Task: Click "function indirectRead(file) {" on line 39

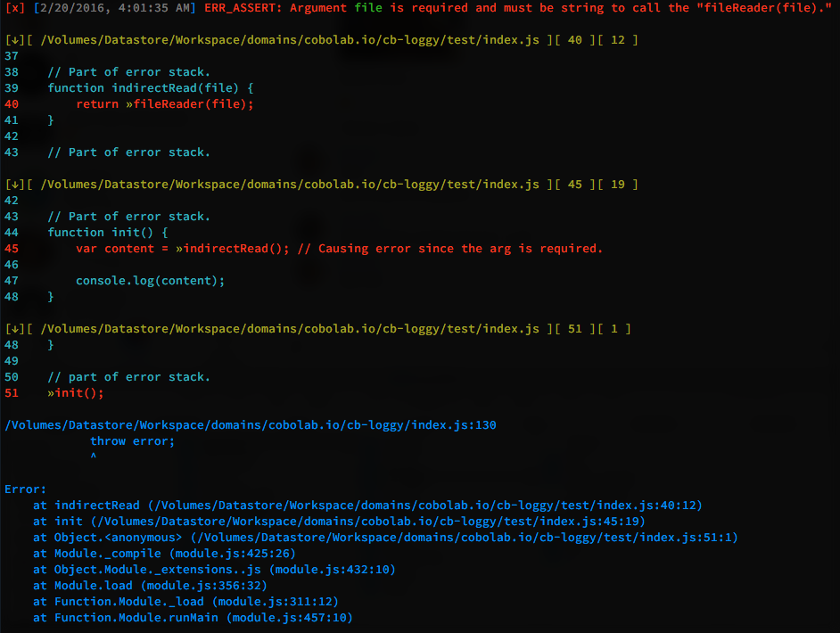Action: point(151,88)
